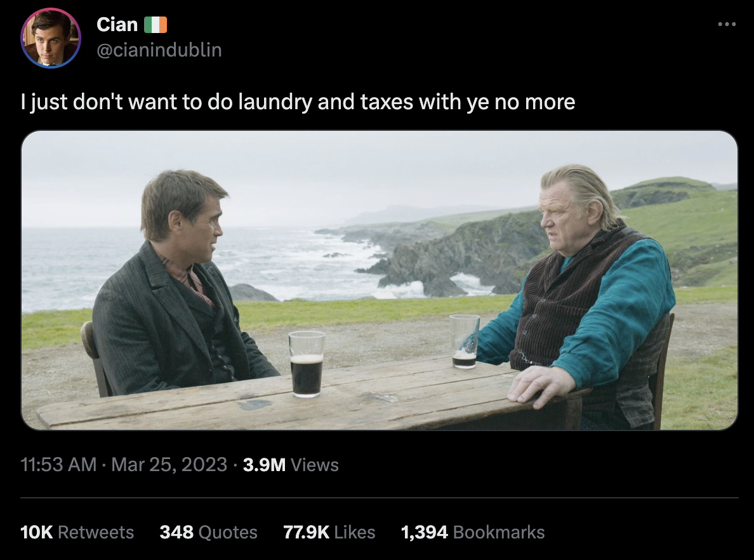
Task: Click the 3.9M Views counter
Action: click(x=291, y=465)
